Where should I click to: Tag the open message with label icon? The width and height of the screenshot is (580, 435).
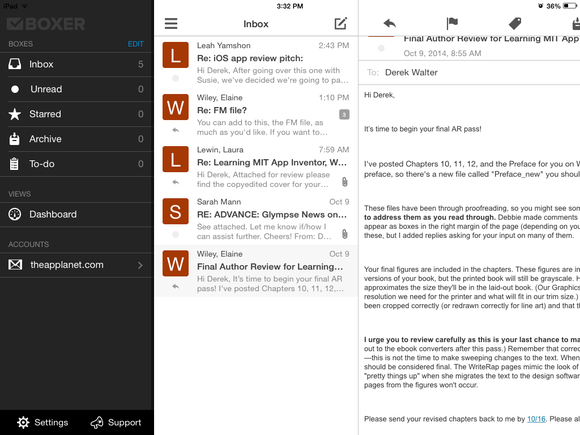[x=515, y=24]
